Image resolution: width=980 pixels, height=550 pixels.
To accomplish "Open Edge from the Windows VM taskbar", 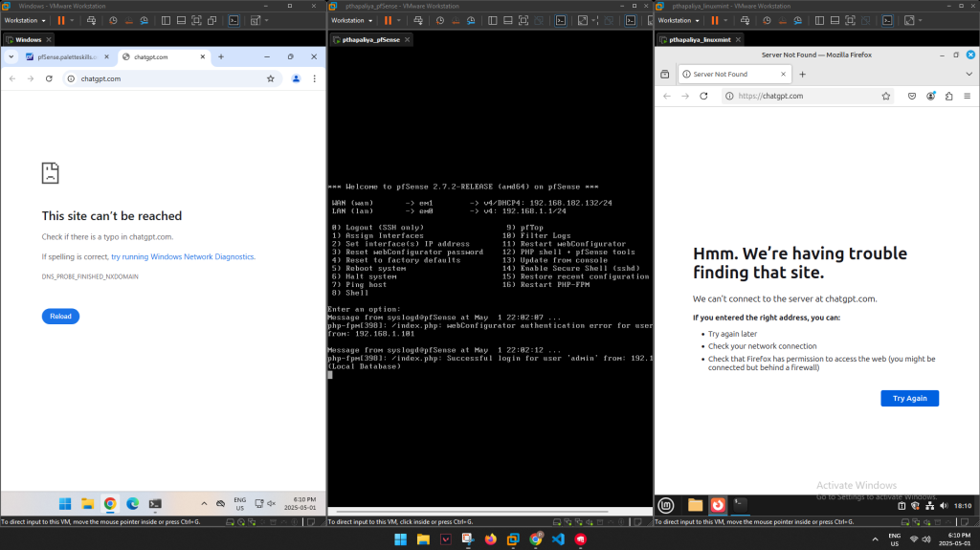I will tap(132, 504).
